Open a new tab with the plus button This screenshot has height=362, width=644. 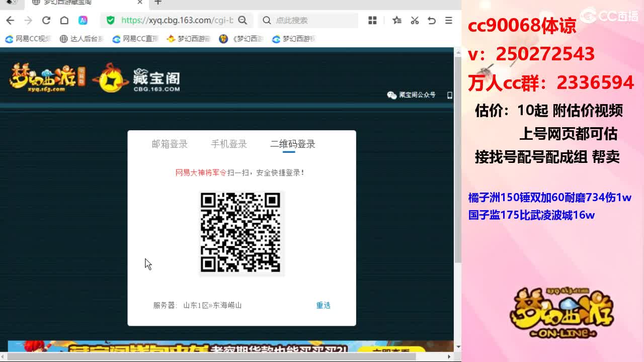tap(158, 3)
